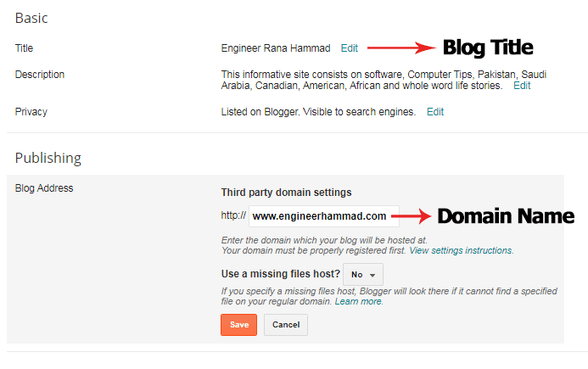
Task: Click the red arrow pointing to Blog Title
Action: tap(401, 48)
